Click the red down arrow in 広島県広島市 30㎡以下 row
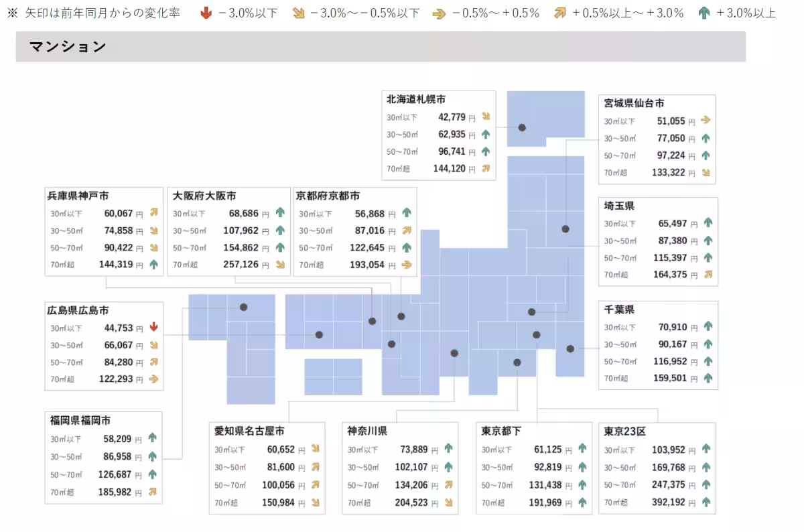 153,328
